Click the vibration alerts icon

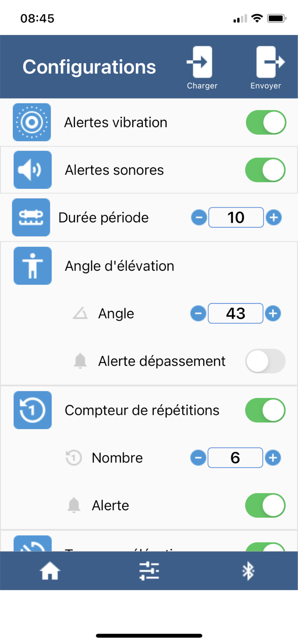(32, 122)
